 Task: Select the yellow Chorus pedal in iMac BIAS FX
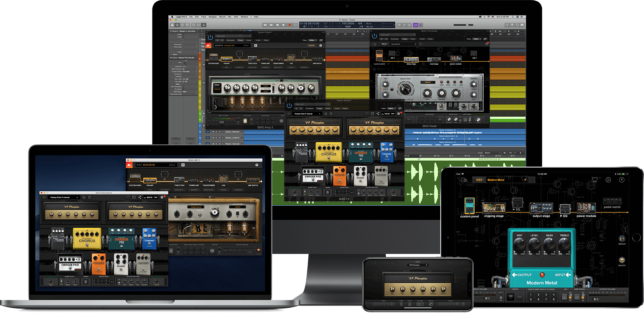point(329,152)
